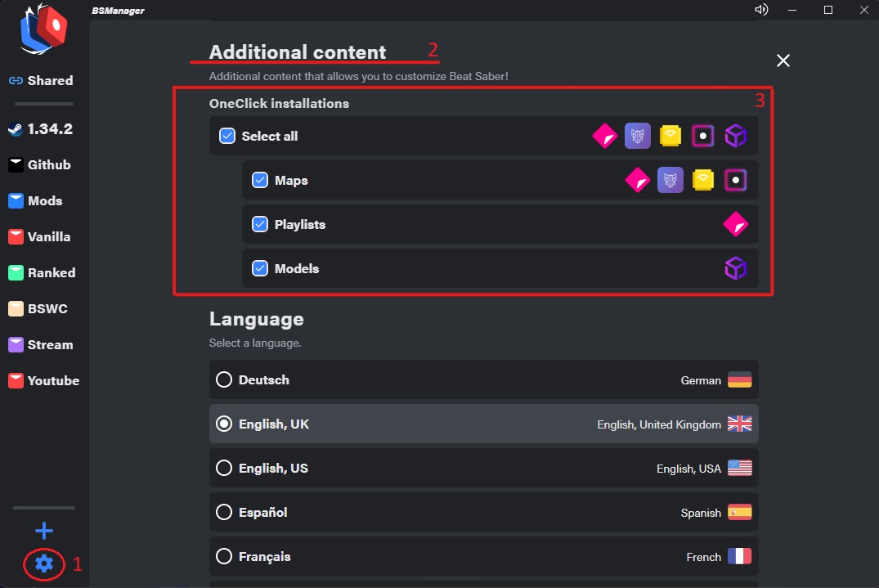Select Español language option
The height and width of the screenshot is (588, 879).
click(x=224, y=513)
